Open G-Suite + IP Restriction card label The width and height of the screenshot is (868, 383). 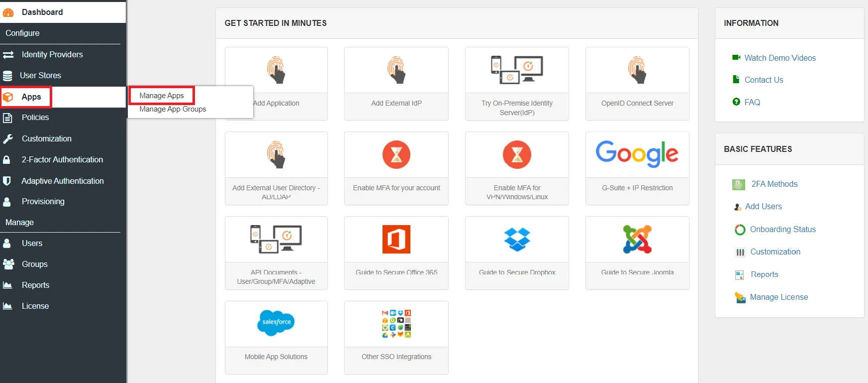coord(637,188)
